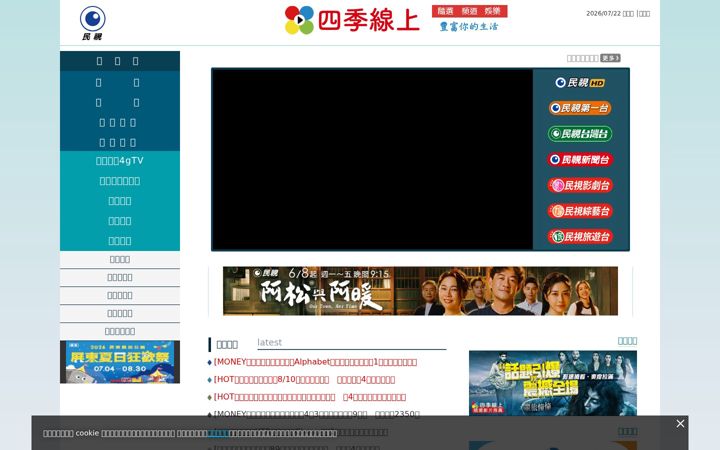Tune to 民視新聞台 news channel
Image resolution: width=720 pixels, height=450 pixels.
pos(580,160)
